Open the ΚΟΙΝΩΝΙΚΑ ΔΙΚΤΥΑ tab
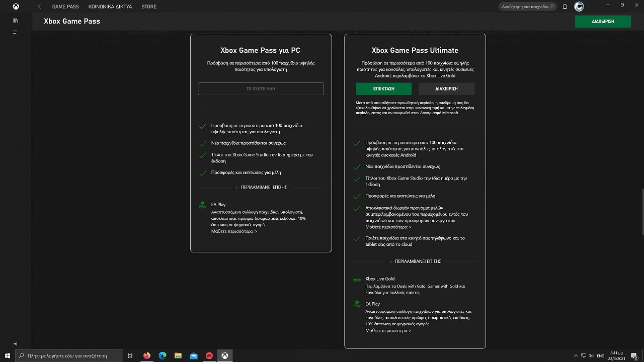644x362 pixels. coord(110,7)
